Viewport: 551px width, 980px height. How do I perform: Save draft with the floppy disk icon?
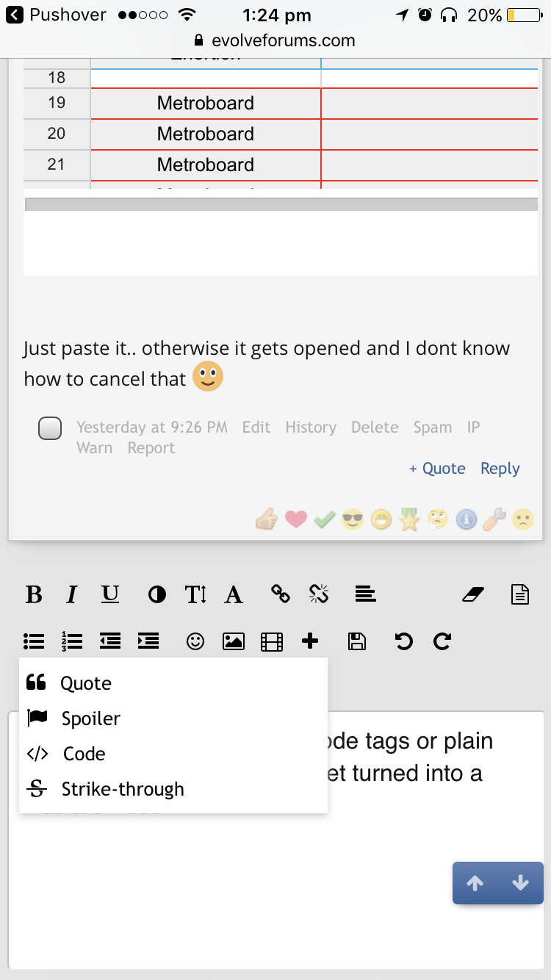[x=357, y=641]
